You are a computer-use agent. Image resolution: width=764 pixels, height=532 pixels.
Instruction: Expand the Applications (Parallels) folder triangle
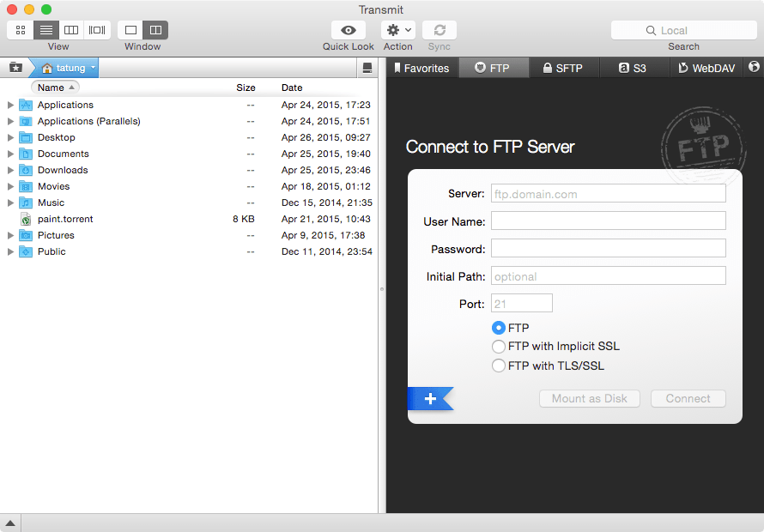click(10, 121)
